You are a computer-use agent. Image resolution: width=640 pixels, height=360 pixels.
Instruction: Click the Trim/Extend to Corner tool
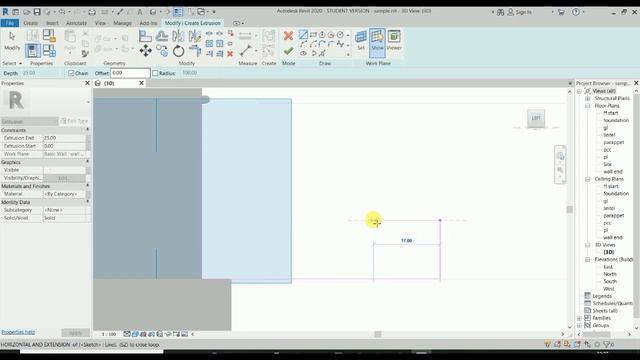tap(195, 51)
